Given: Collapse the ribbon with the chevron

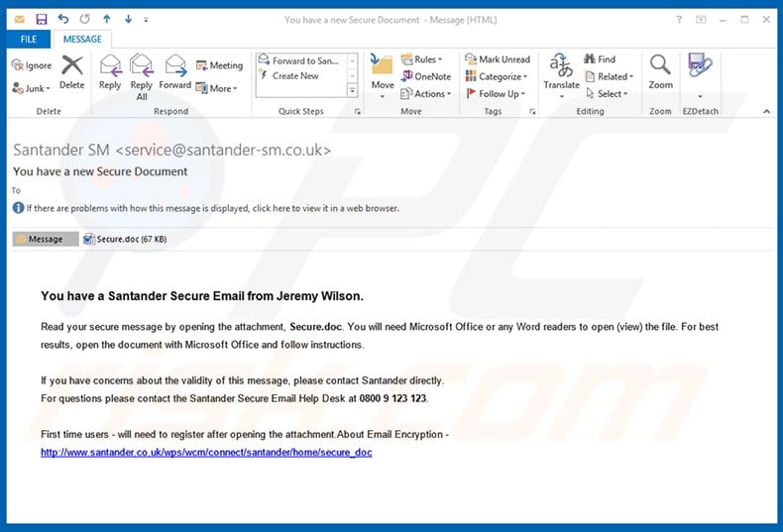Looking at the screenshot, I should (x=766, y=111).
